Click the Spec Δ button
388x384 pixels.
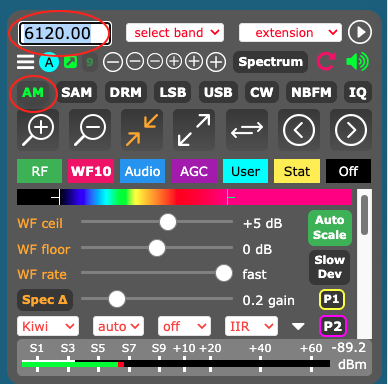click(45, 300)
